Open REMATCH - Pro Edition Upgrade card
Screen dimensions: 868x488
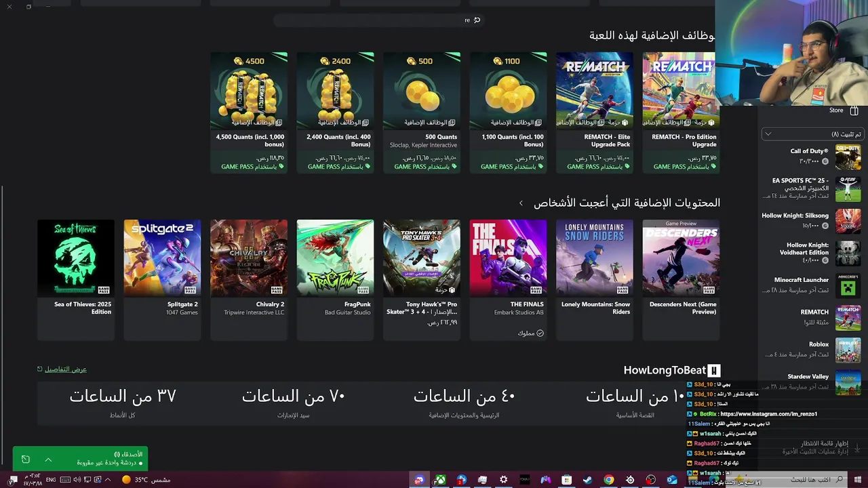click(x=681, y=113)
